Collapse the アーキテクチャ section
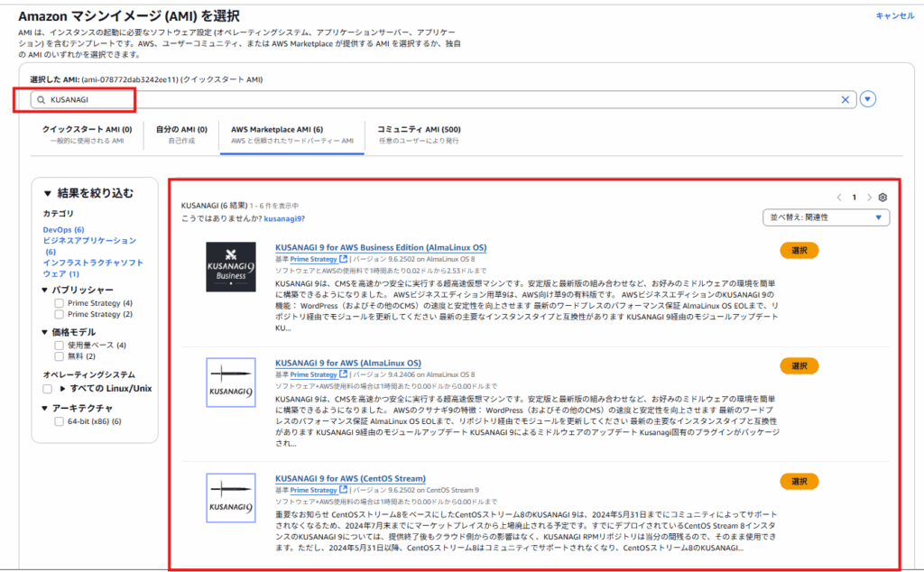 pos(45,408)
